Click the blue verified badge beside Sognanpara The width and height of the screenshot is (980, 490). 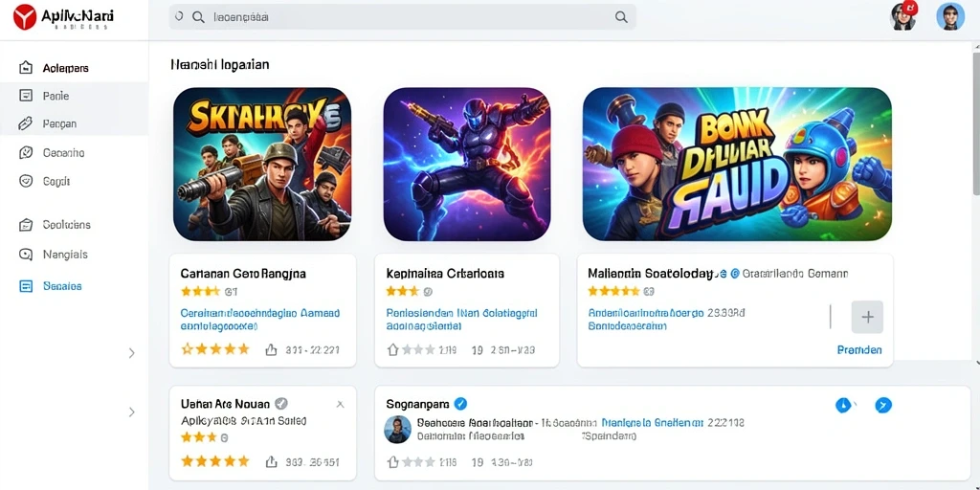(460, 403)
